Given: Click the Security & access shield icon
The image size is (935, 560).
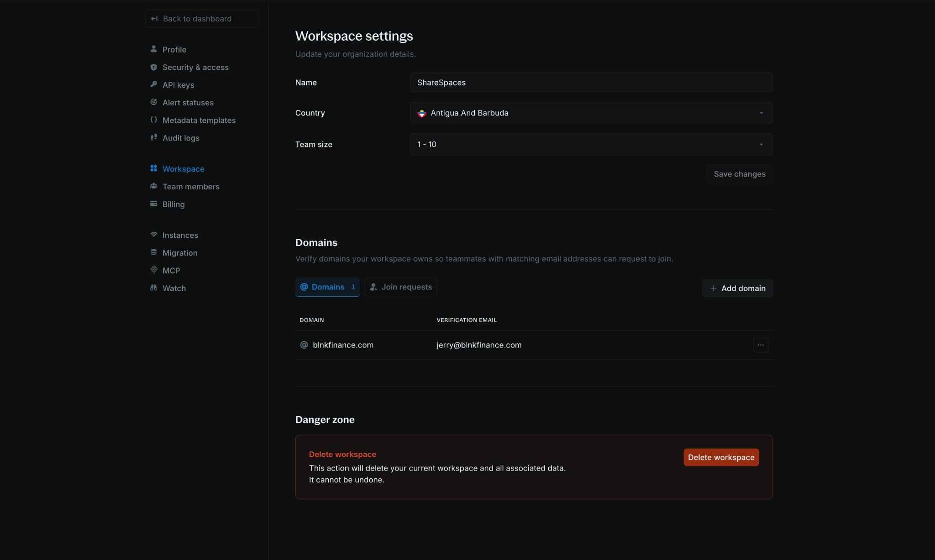Looking at the screenshot, I should click(154, 67).
